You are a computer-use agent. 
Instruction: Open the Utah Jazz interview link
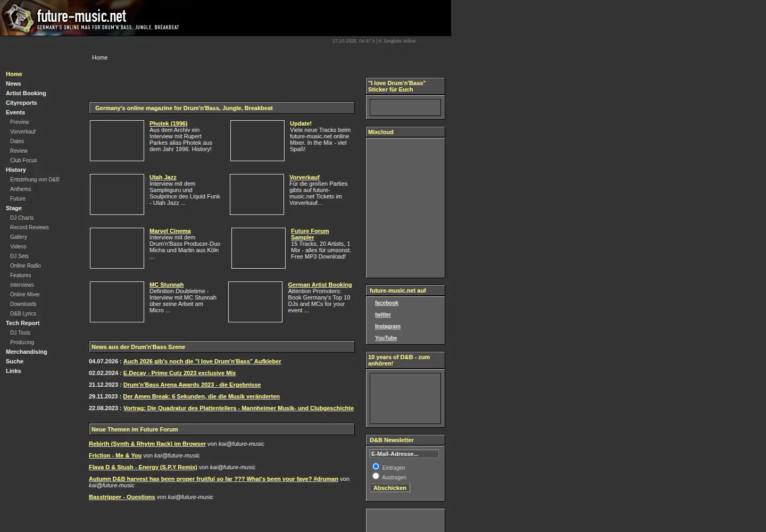point(163,177)
